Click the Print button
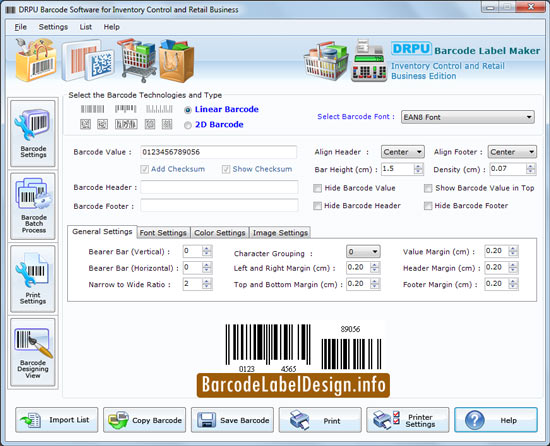Screen dimensions: 550x446 320,420
